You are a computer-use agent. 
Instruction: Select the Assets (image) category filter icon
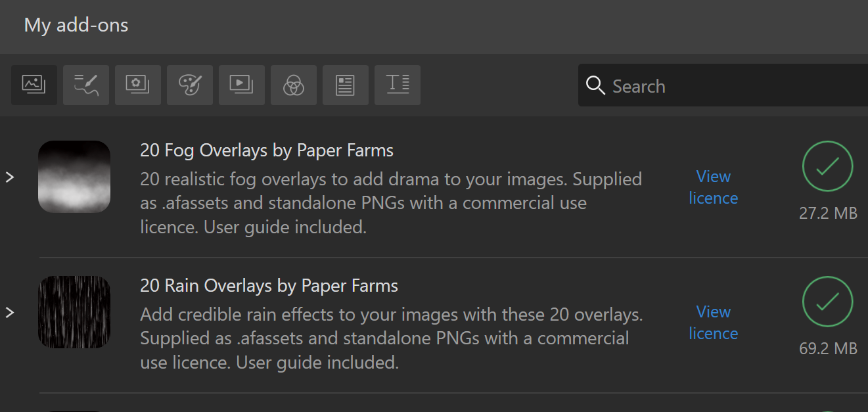[x=34, y=85]
